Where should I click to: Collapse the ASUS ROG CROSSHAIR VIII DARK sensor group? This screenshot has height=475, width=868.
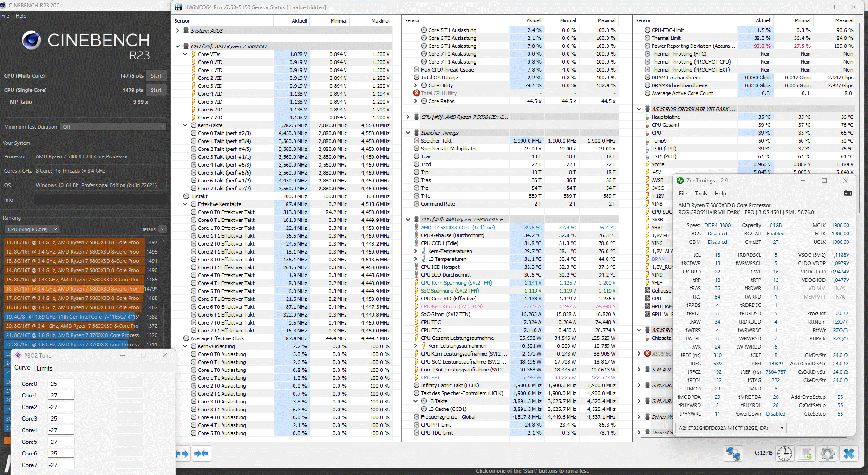pyautogui.click(x=639, y=109)
